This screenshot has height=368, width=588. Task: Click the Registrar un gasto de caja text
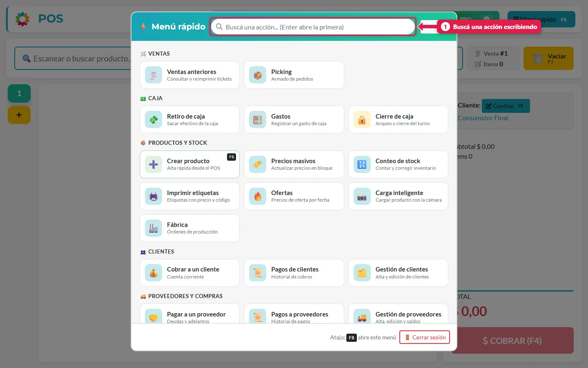[x=299, y=123]
